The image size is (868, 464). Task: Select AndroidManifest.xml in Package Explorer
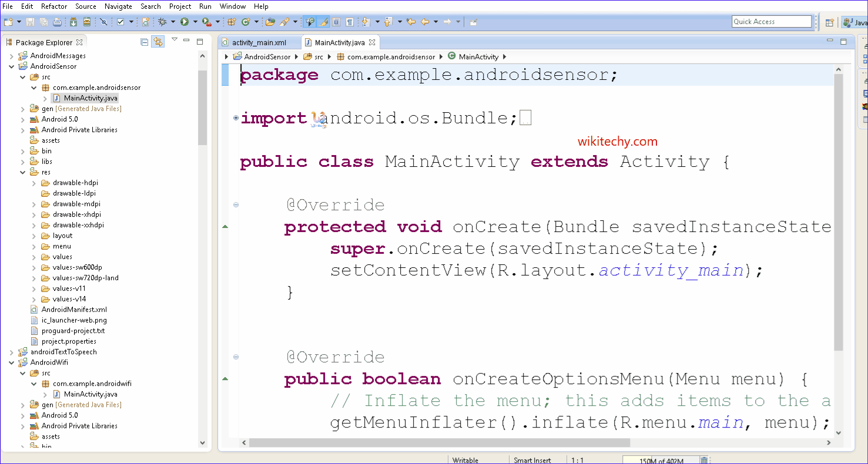74,310
